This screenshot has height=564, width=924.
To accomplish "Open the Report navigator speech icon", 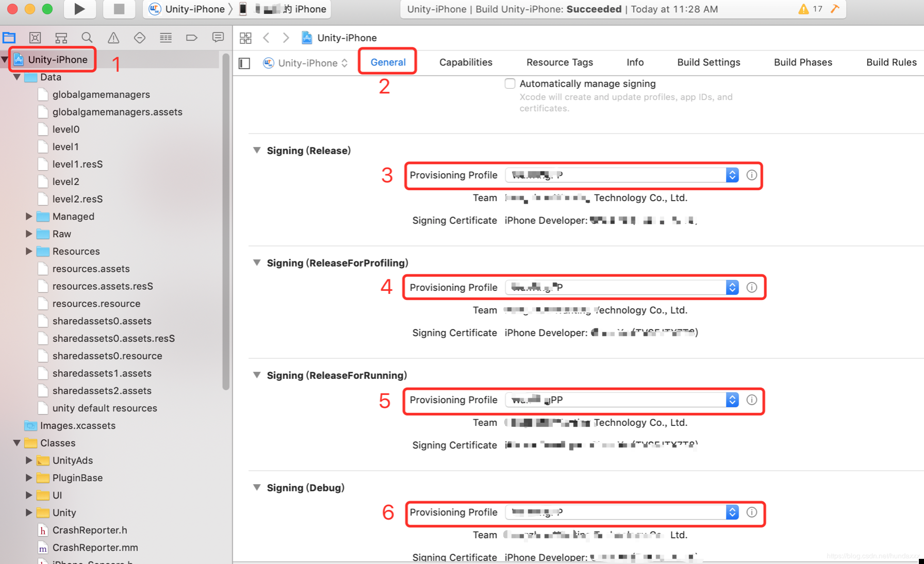I will coord(218,38).
